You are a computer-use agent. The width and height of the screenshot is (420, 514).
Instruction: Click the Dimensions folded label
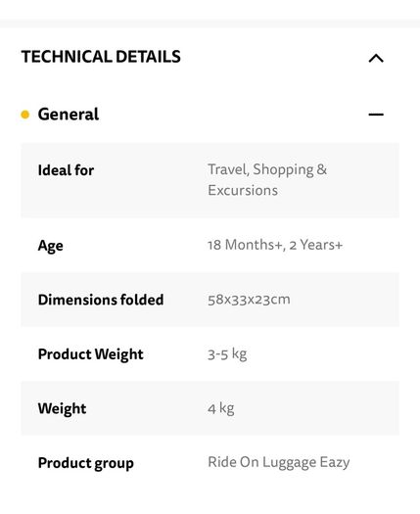click(x=101, y=300)
